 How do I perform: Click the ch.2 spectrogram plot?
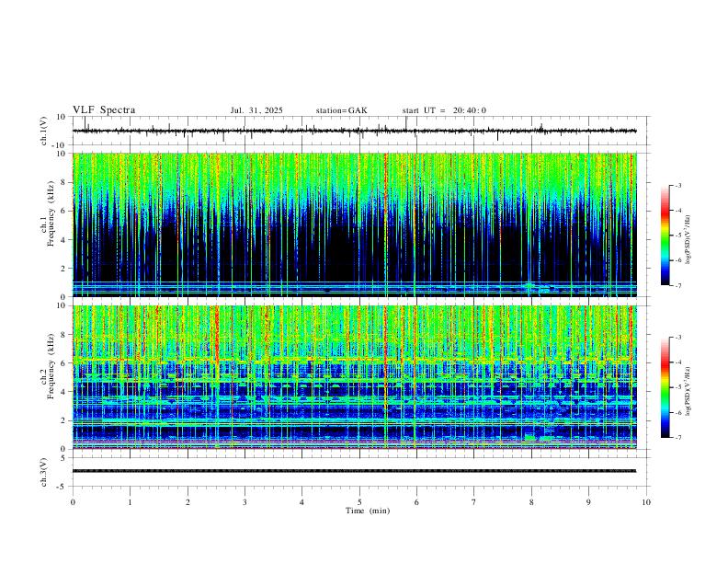point(355,377)
